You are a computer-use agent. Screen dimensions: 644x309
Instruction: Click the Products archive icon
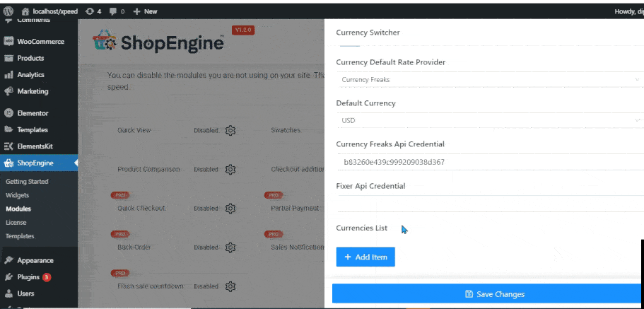[8, 58]
